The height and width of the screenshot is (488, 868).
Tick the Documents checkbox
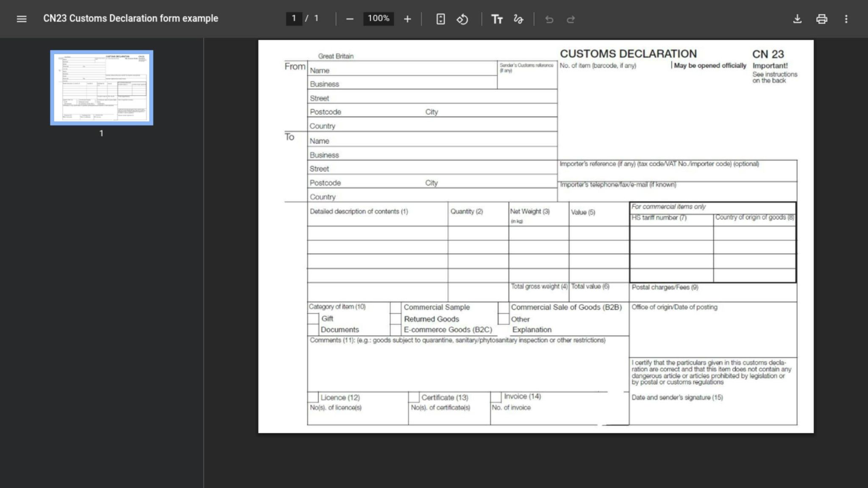coord(313,330)
